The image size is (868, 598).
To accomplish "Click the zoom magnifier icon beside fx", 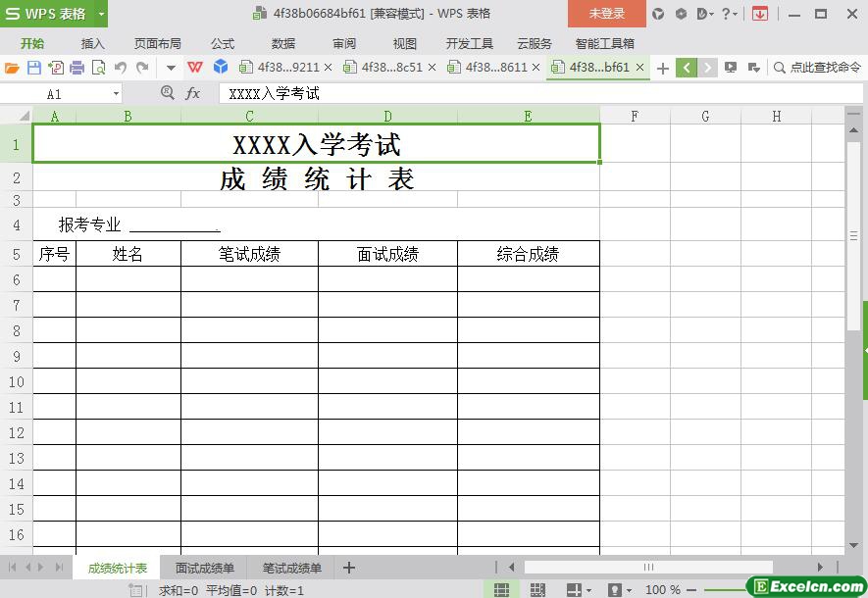I will (x=167, y=93).
